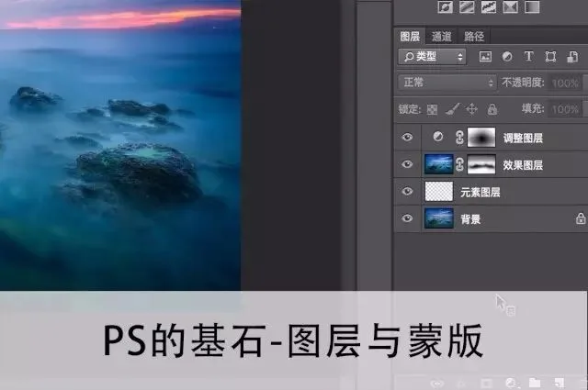Viewport: 588px width, 390px height.
Task: Filter layers by type (T) icon
Action: pos(529,57)
